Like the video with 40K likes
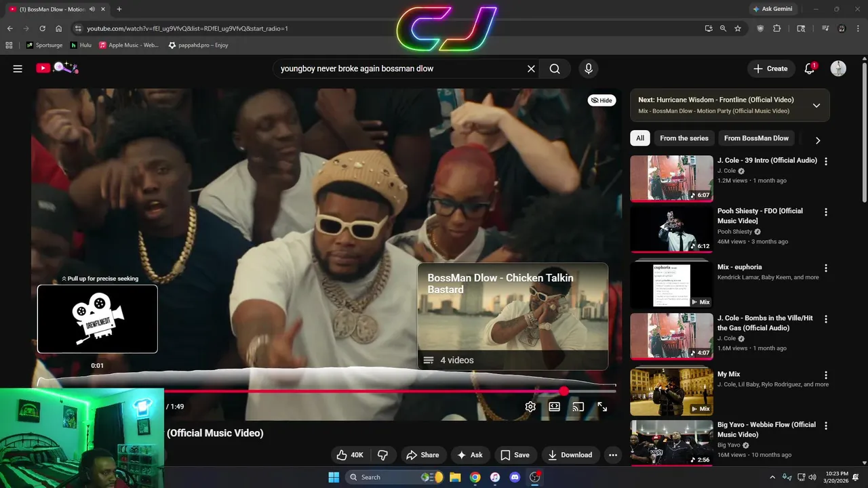 pyautogui.click(x=351, y=455)
